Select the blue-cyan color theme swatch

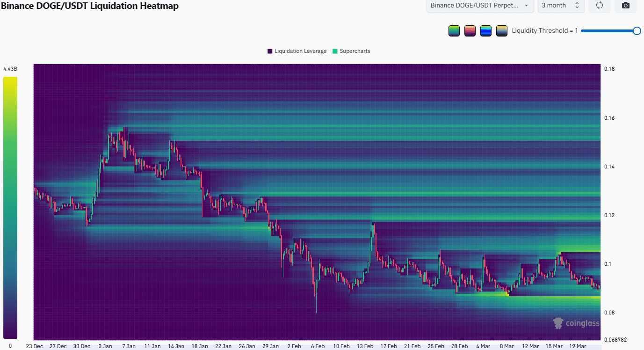pos(486,31)
